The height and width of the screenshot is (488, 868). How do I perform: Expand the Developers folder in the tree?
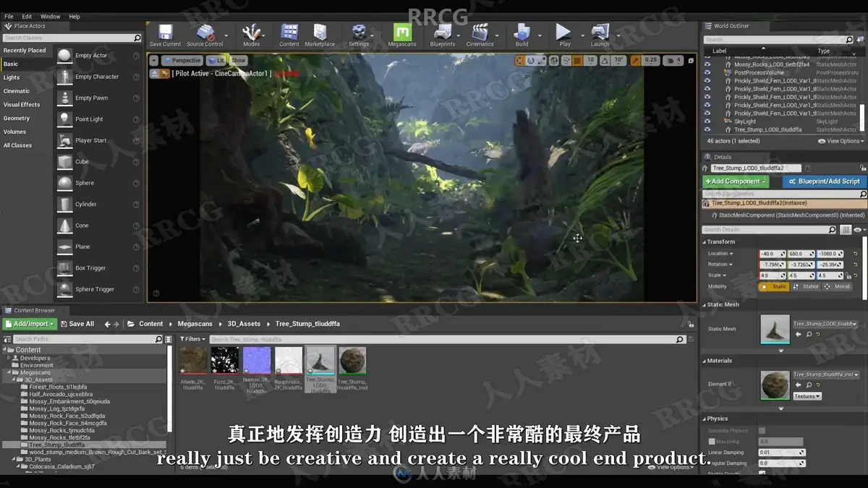[9, 358]
